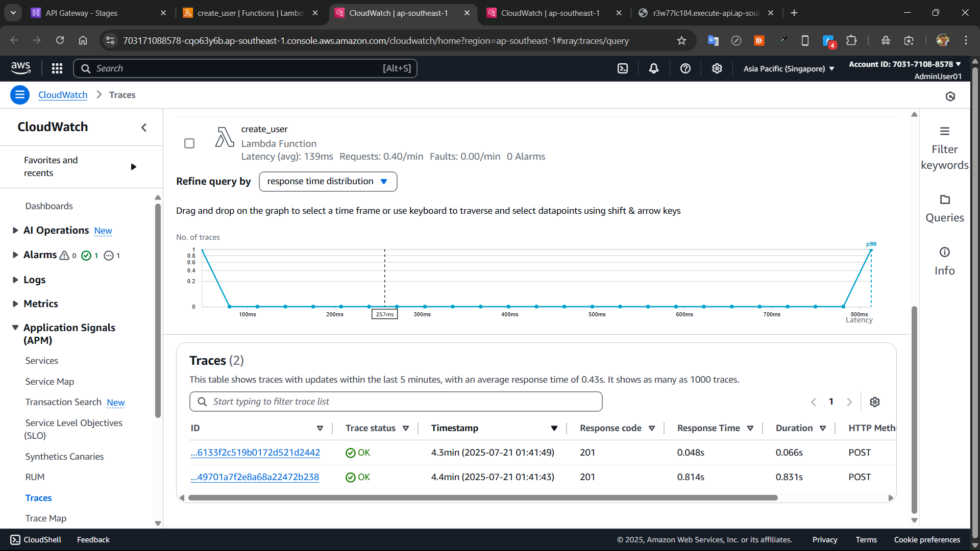Toggle the CloudWatch navigation hamburger menu

pos(20,95)
